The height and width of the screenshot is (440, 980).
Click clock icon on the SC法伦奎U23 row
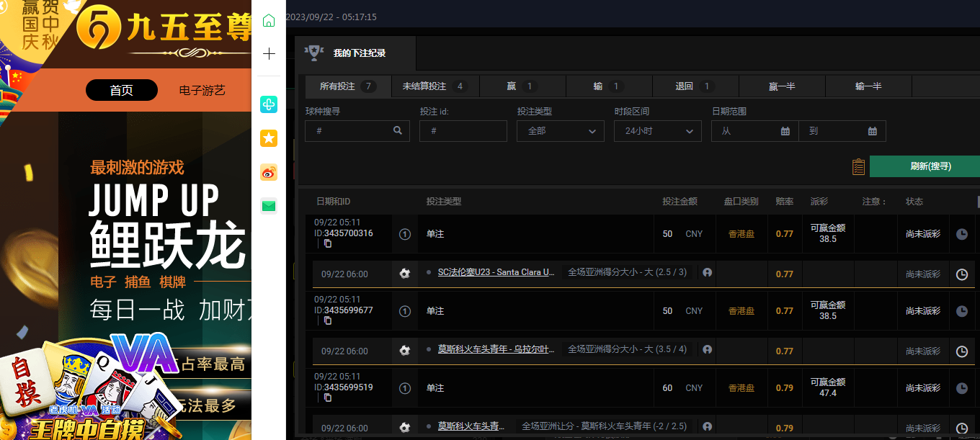(961, 274)
